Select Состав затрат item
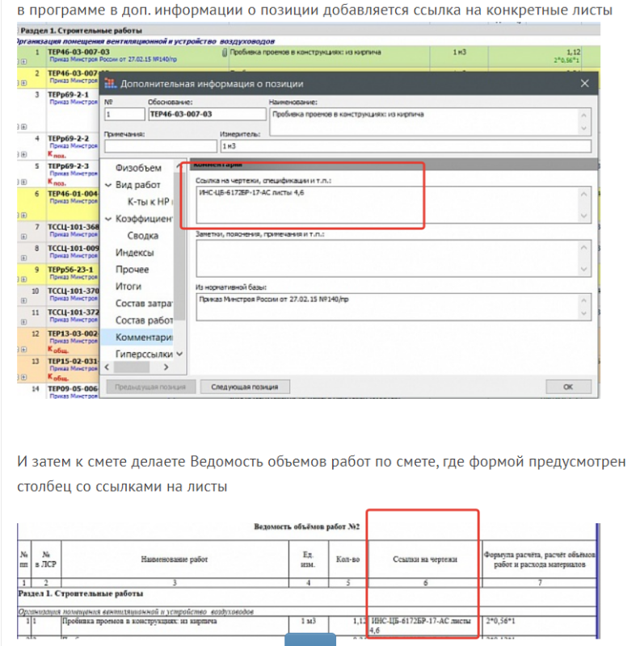644x646 pixels. click(144, 304)
